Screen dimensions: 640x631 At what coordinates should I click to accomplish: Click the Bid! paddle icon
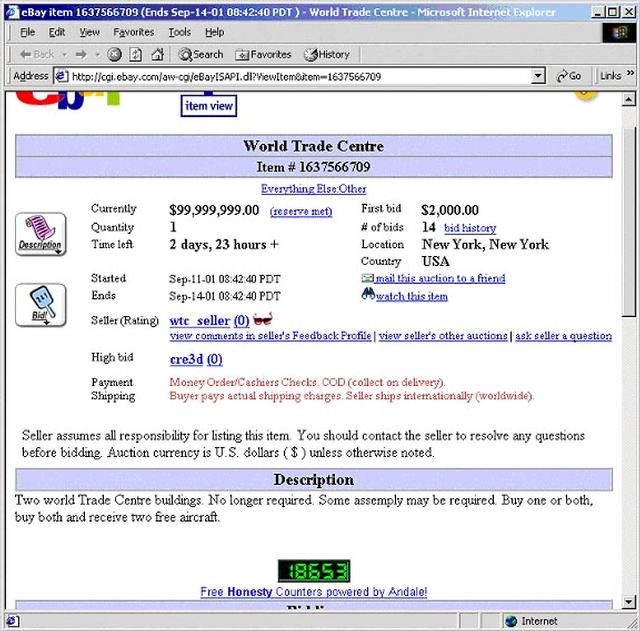click(x=40, y=304)
